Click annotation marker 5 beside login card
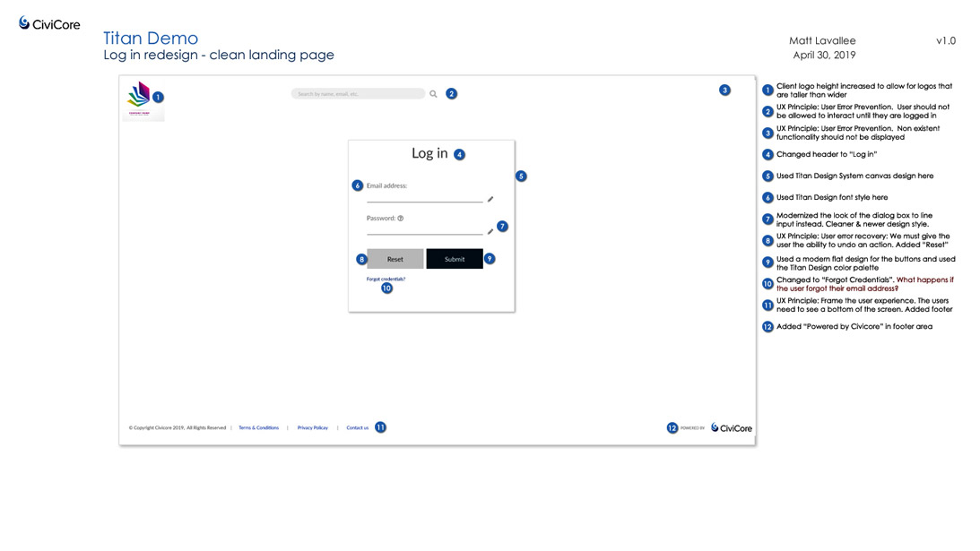Screen dimensions: 980x551 (521, 176)
